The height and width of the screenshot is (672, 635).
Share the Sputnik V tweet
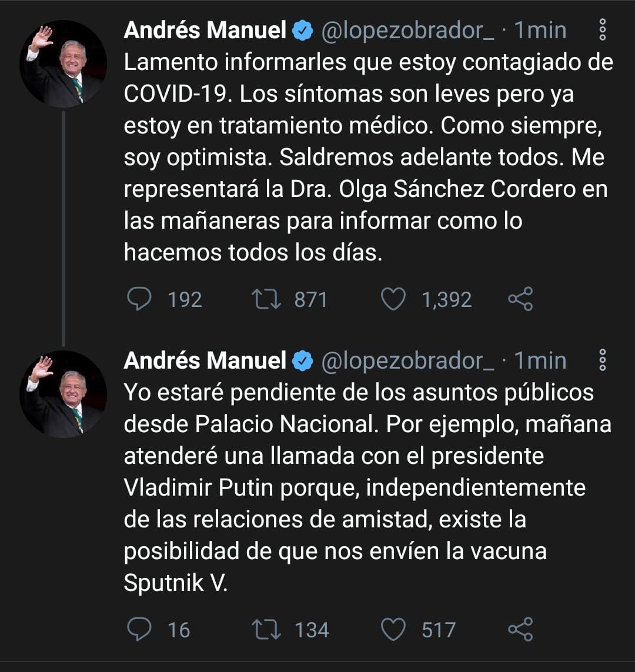[x=520, y=629]
